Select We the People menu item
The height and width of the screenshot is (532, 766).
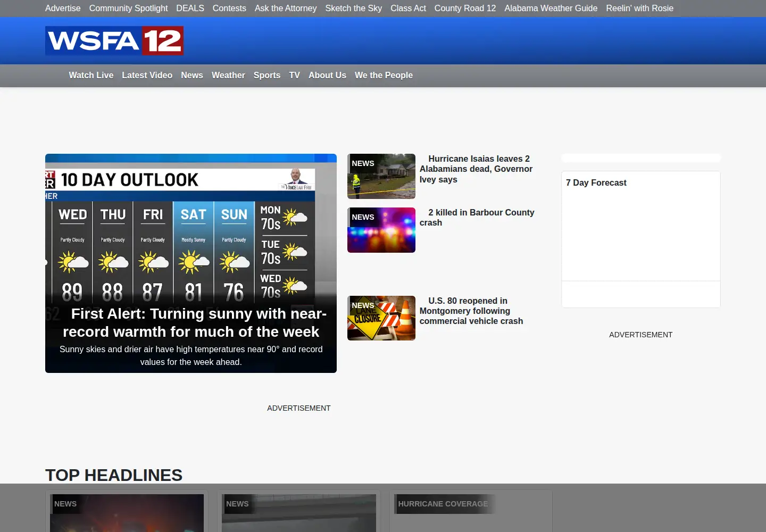point(384,76)
